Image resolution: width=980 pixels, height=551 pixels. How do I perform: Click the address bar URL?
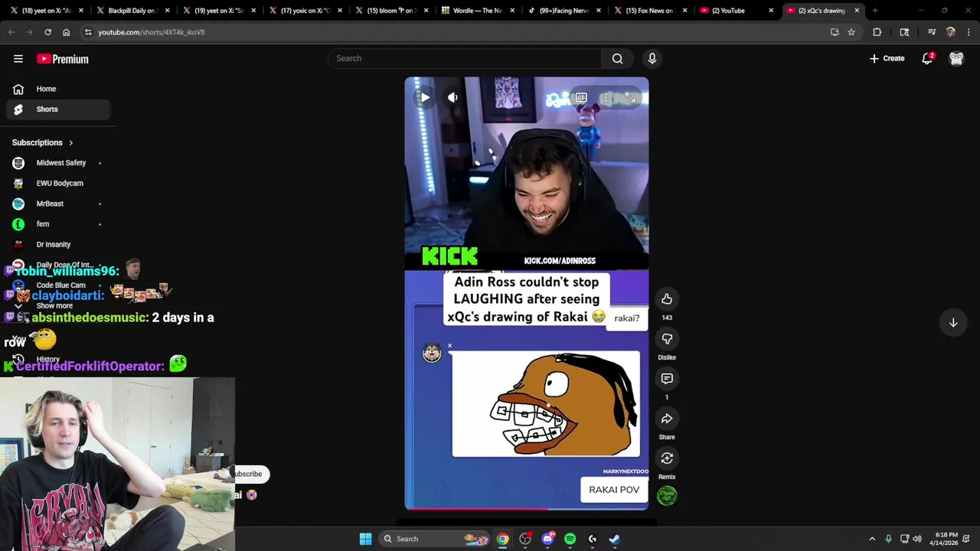coord(151,32)
